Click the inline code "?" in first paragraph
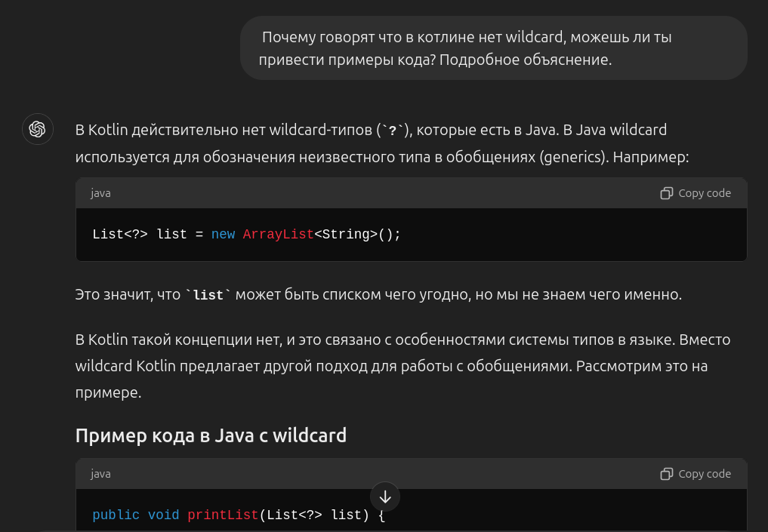The height and width of the screenshot is (532, 768). (x=393, y=131)
